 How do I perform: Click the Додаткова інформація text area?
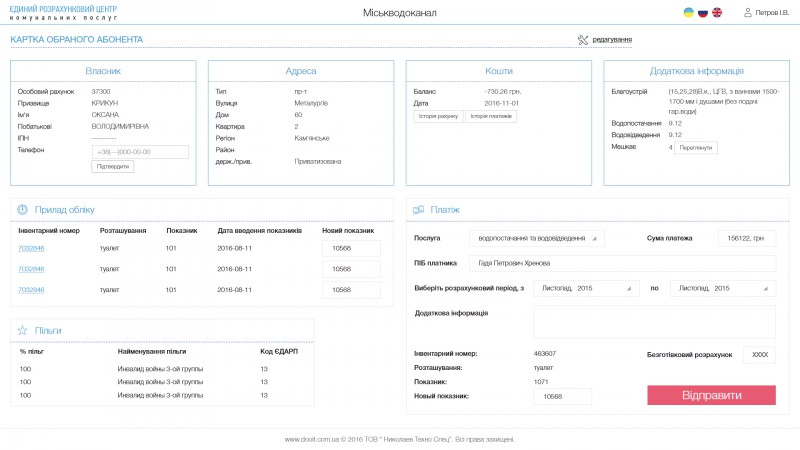[655, 322]
